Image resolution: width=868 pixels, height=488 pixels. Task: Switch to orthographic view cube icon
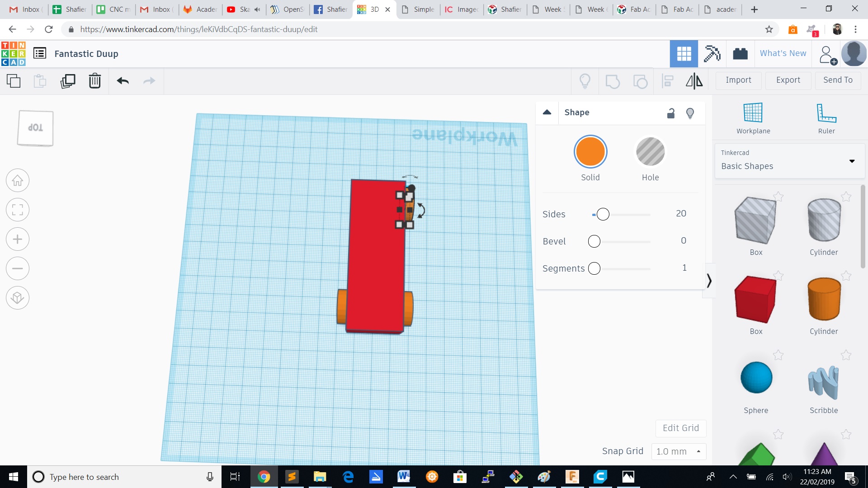click(x=18, y=298)
